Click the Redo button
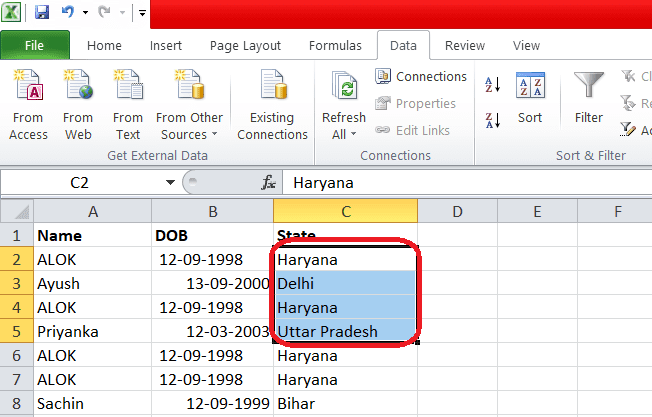Image resolution: width=652 pixels, height=417 pixels. tap(104, 12)
